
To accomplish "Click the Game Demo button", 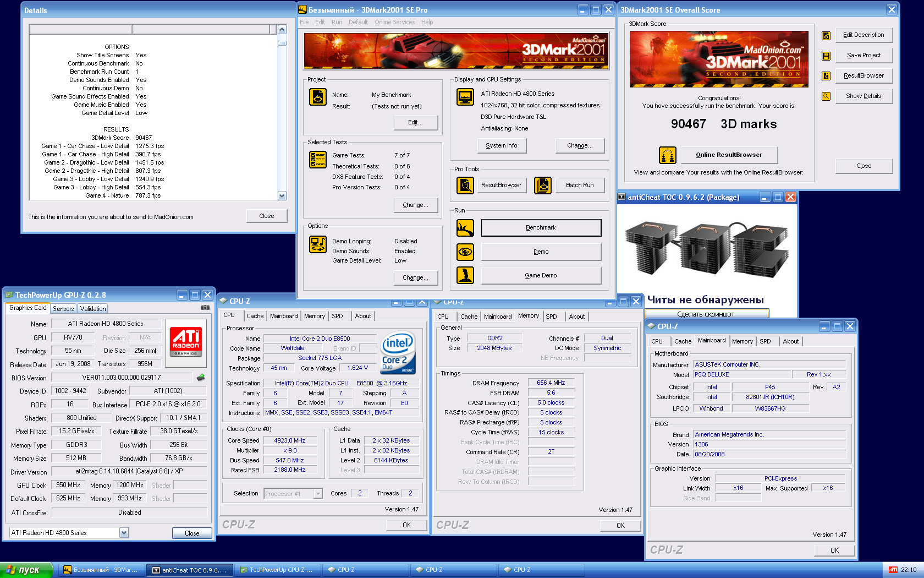I will 541,275.
